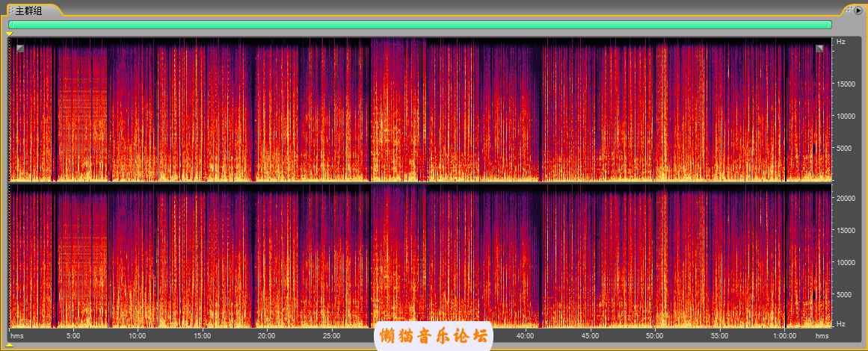The image size is (868, 351).
Task: Click the fade-out handle at the spectrogram's top right
Action: click(819, 49)
